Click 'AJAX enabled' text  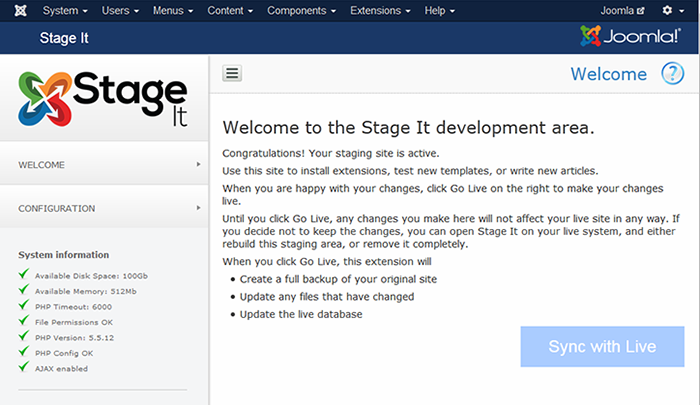click(61, 369)
